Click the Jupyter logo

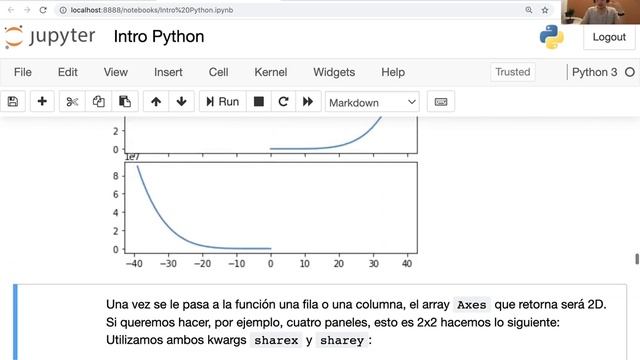pos(50,36)
